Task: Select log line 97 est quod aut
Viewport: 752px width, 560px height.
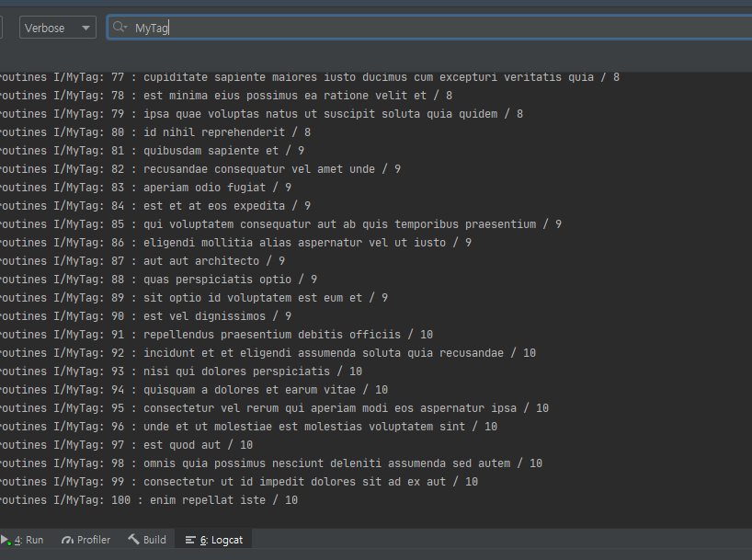Action: pyautogui.click(x=127, y=445)
